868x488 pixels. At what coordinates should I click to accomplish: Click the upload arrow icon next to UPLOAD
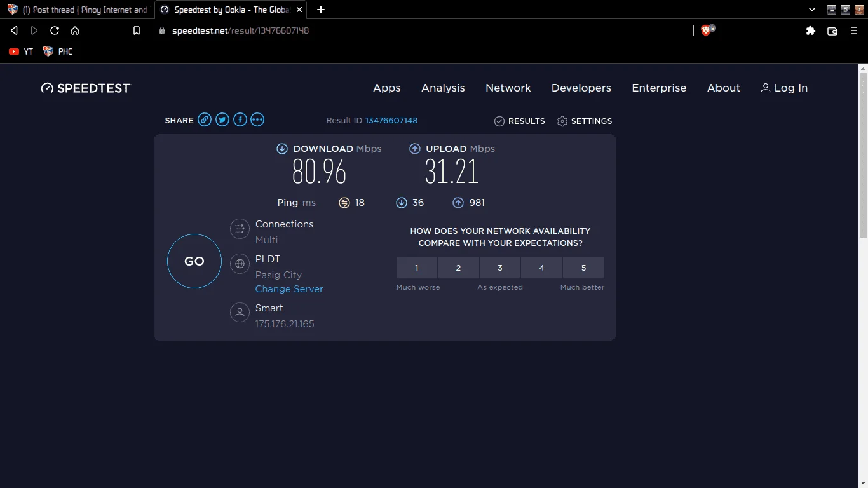(x=415, y=149)
